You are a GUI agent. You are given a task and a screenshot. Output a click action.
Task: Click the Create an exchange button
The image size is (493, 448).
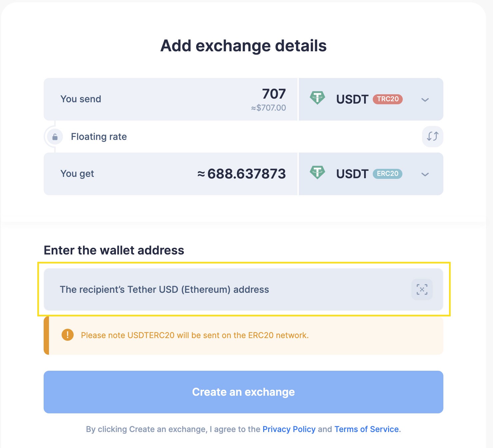(244, 392)
